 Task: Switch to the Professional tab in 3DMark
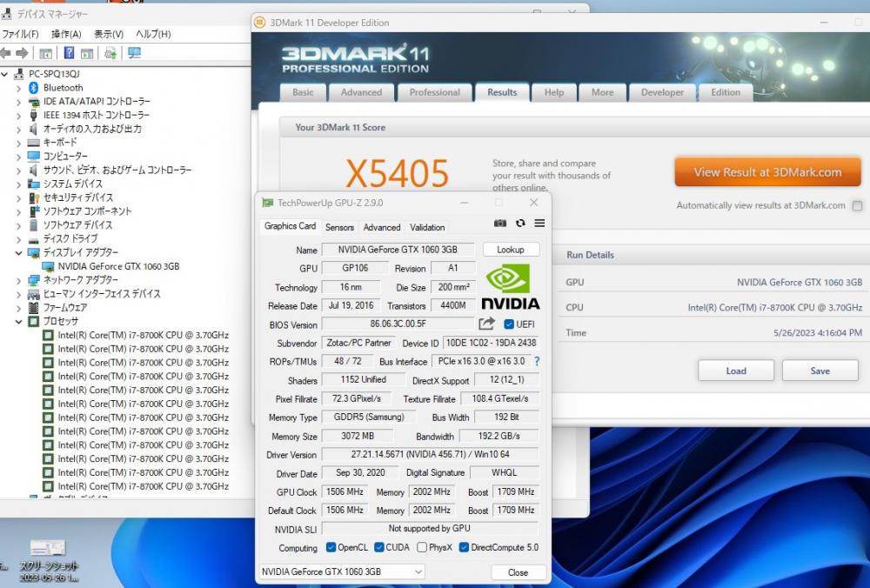tap(434, 93)
